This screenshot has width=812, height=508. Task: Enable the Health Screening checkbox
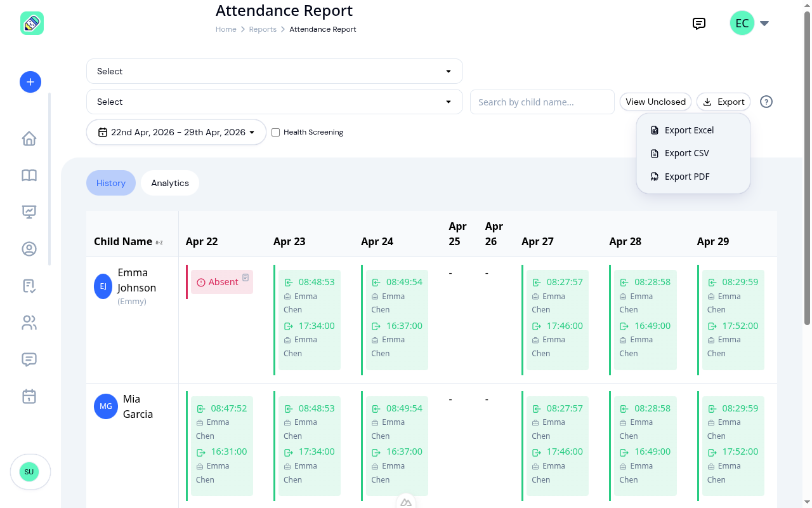(x=275, y=132)
